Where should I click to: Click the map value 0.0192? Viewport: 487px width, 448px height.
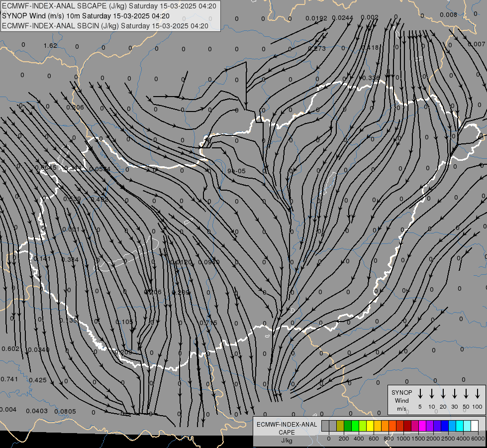click(x=316, y=18)
